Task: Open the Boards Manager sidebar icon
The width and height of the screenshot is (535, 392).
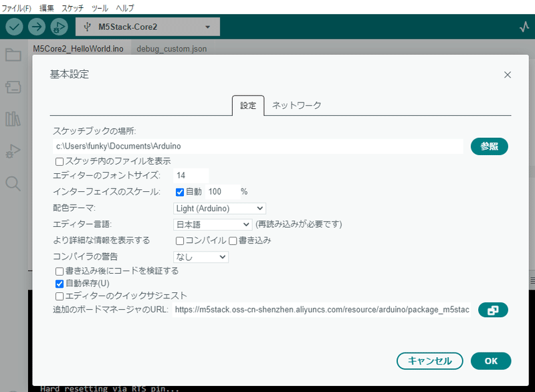Action: click(x=13, y=87)
